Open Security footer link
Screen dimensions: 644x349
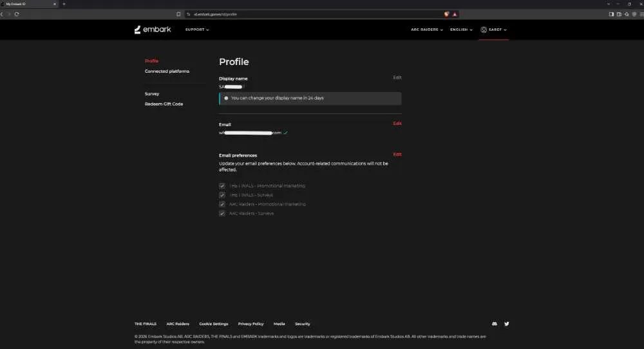pos(302,324)
